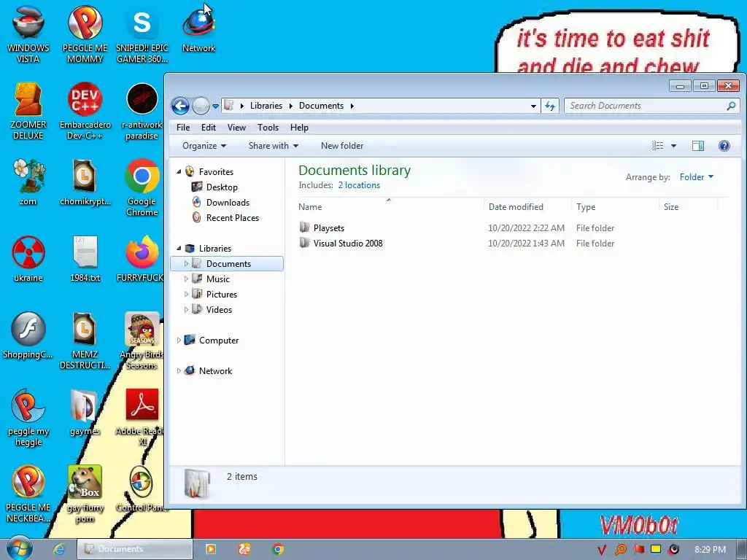Open the Arrange by Folder dropdown

[696, 177]
